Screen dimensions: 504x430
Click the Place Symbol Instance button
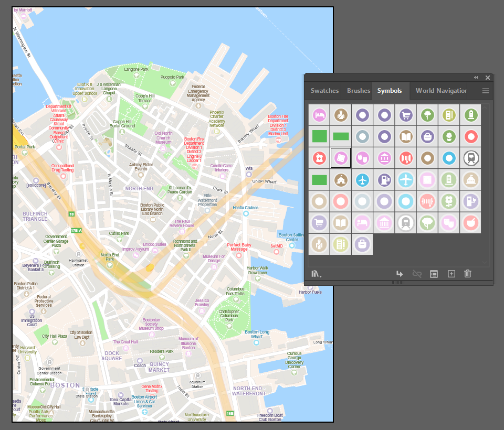point(400,273)
